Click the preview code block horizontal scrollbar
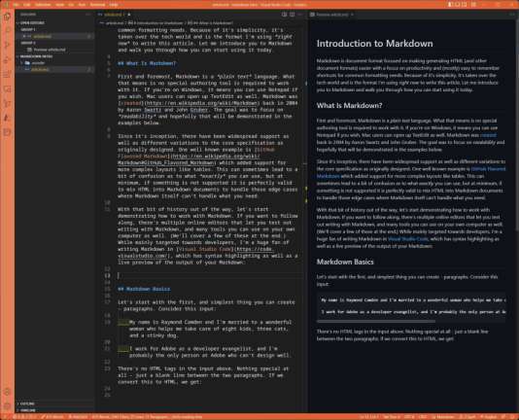The width and height of the screenshot is (519, 420). (x=376, y=321)
